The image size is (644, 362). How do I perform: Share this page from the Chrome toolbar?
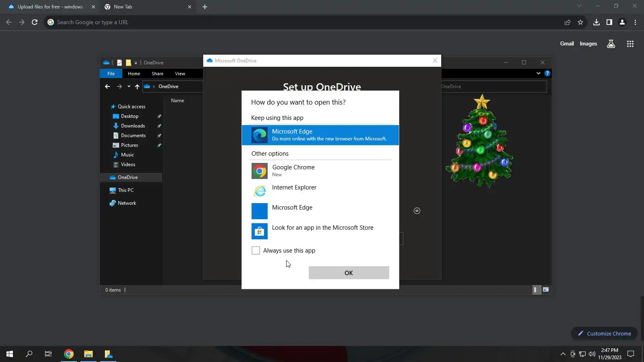click(568, 22)
